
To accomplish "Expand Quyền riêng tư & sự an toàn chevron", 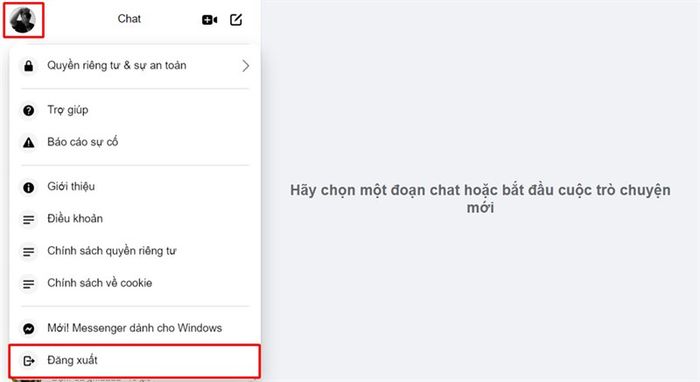I will click(x=246, y=66).
